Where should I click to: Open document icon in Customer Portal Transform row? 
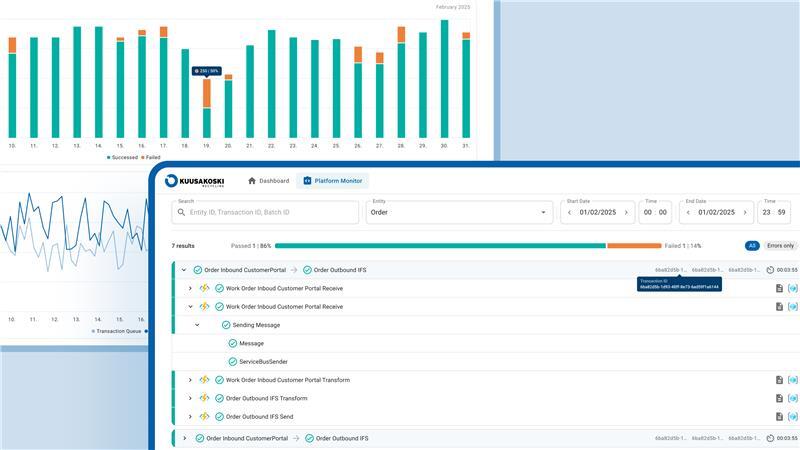click(x=778, y=380)
